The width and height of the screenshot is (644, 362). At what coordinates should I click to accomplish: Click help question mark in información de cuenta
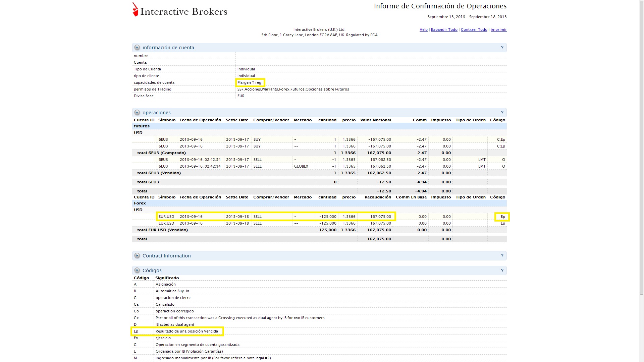[502, 48]
